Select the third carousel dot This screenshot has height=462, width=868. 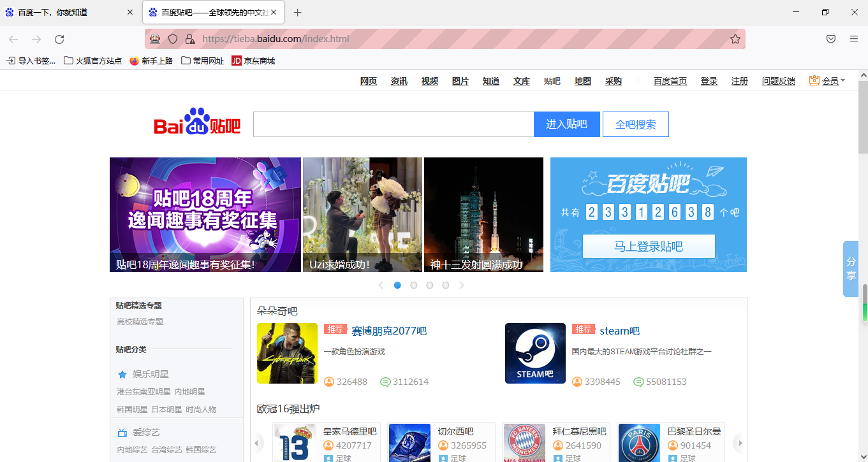pos(429,285)
